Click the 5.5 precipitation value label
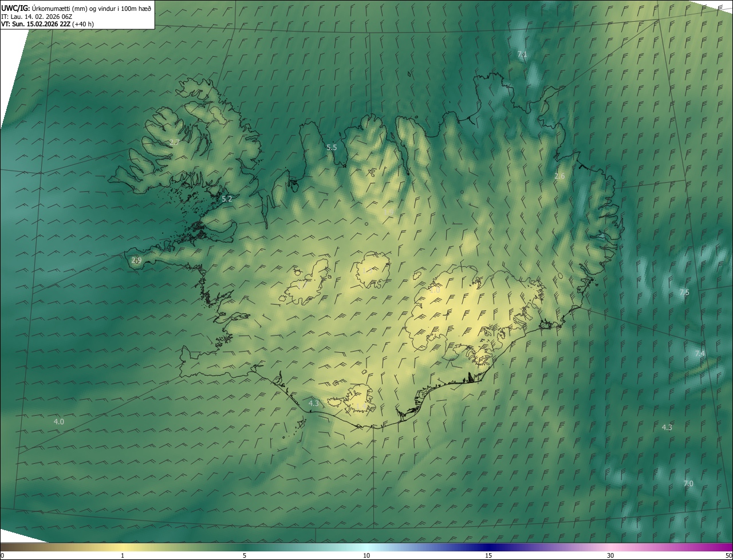The image size is (733, 560). [x=332, y=147]
